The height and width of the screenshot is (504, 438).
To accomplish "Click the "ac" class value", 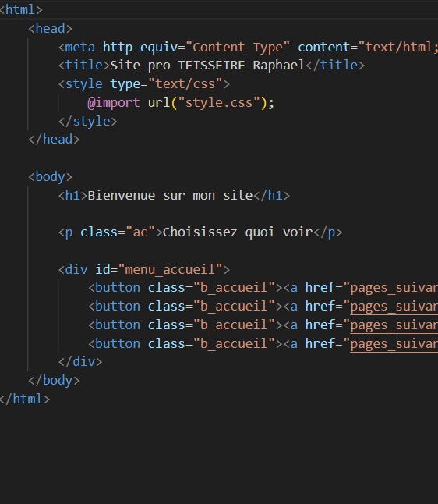I will tap(140, 232).
